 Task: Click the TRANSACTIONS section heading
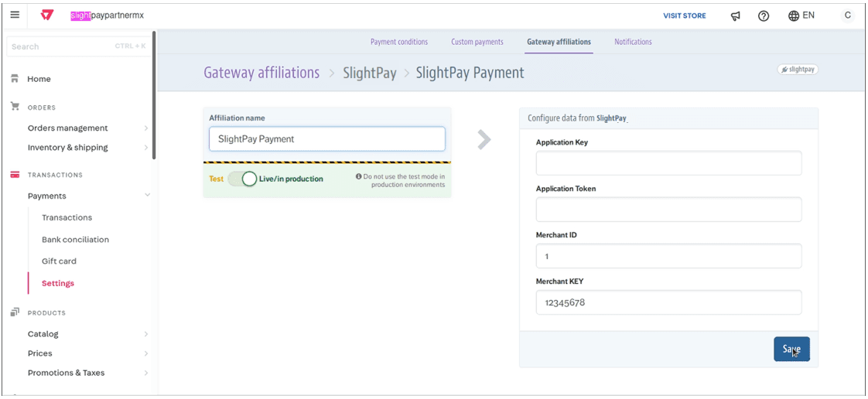click(55, 175)
